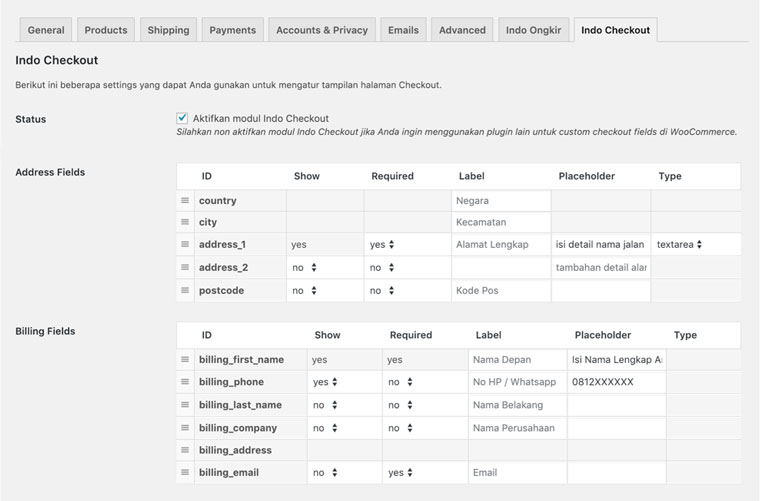Click the Kecamatan label field

501,222
